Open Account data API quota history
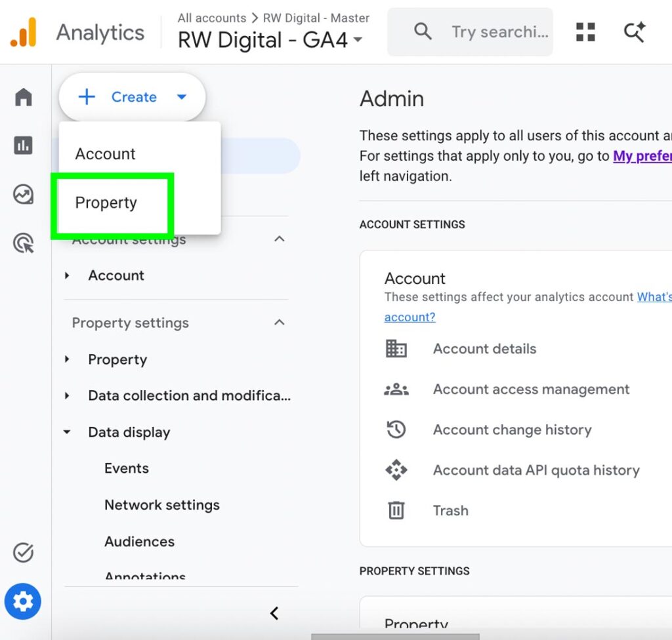 [536, 470]
